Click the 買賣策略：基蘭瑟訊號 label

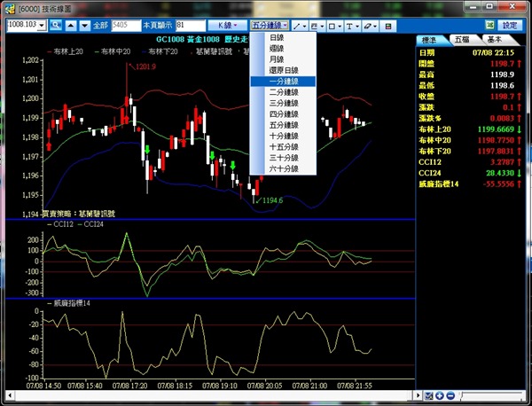(x=78, y=214)
